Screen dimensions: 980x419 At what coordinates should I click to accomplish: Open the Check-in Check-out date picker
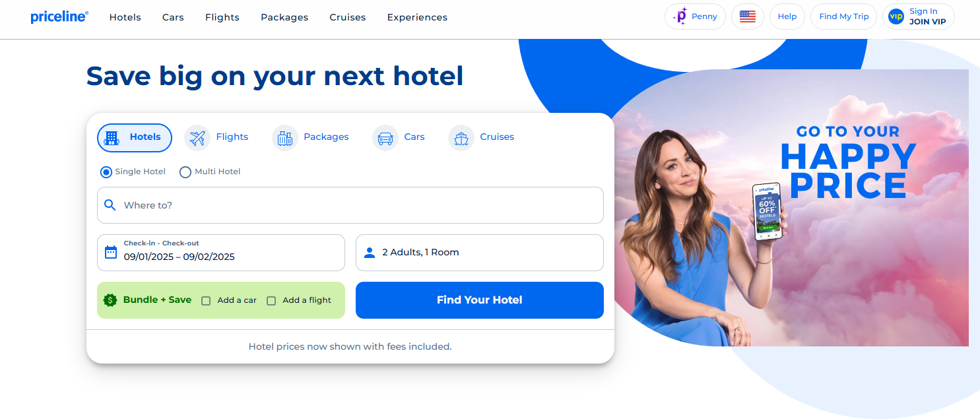coord(221,253)
